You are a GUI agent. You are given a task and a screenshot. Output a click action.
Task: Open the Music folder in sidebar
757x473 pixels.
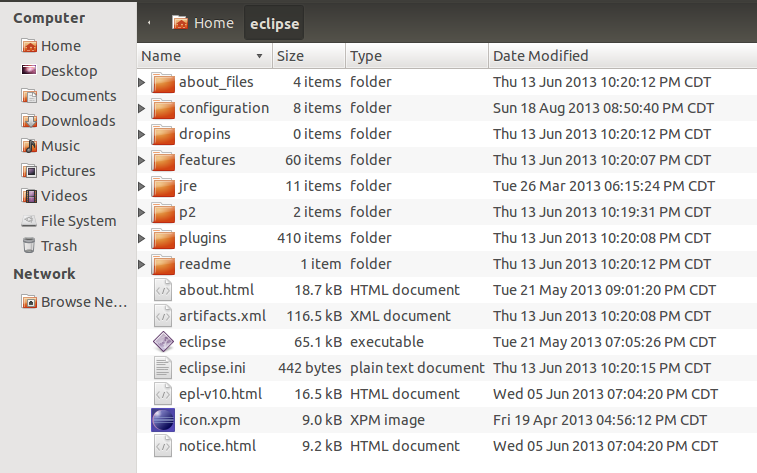click(60, 146)
